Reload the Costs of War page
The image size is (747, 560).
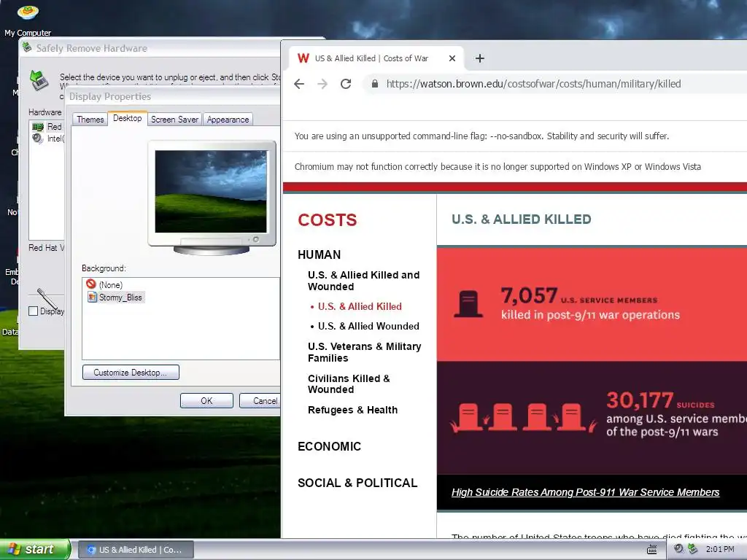click(x=346, y=85)
